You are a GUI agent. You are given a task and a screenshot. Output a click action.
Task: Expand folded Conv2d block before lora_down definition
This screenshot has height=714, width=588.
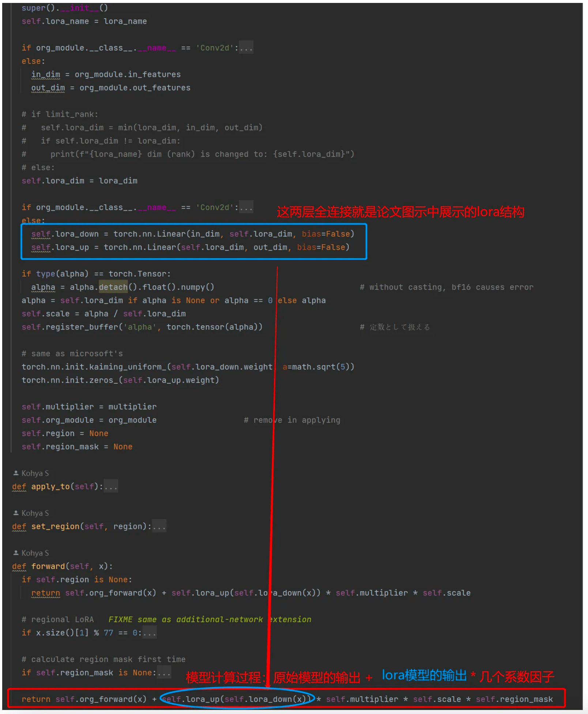[246, 207]
